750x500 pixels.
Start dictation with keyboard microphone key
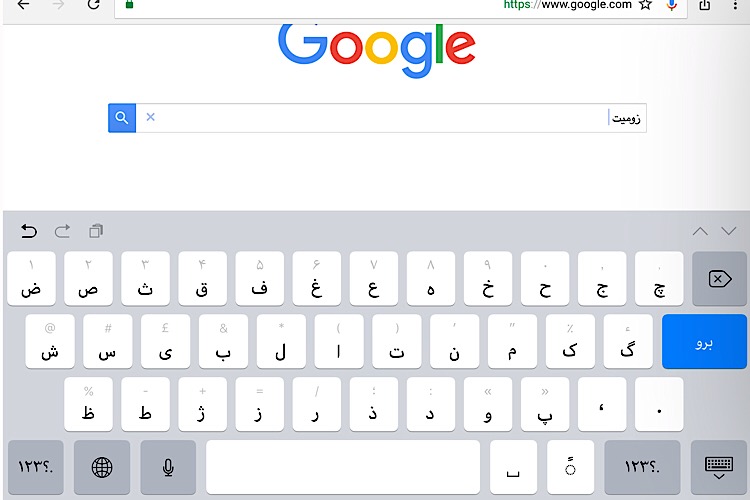(x=168, y=467)
